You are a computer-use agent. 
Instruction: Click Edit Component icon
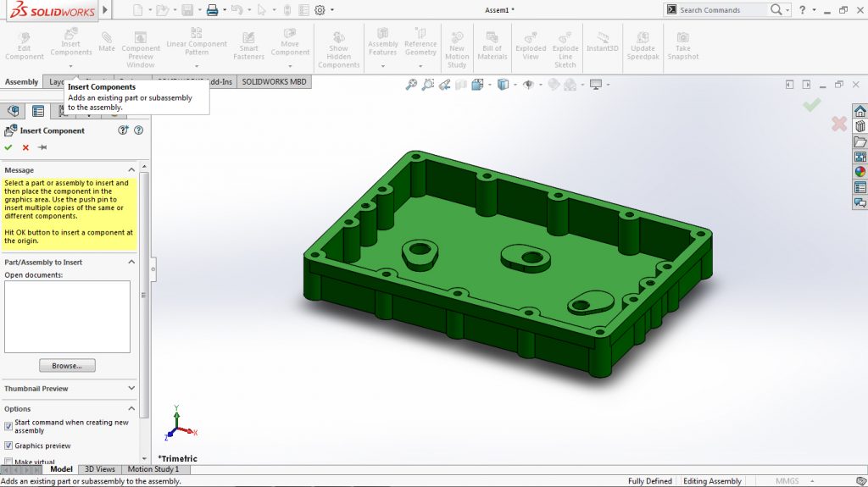24,37
